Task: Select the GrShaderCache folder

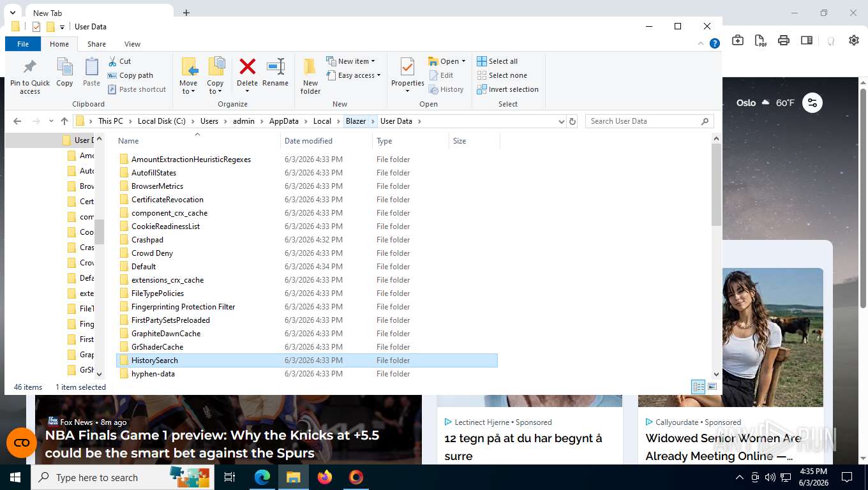Action: (x=307, y=347)
